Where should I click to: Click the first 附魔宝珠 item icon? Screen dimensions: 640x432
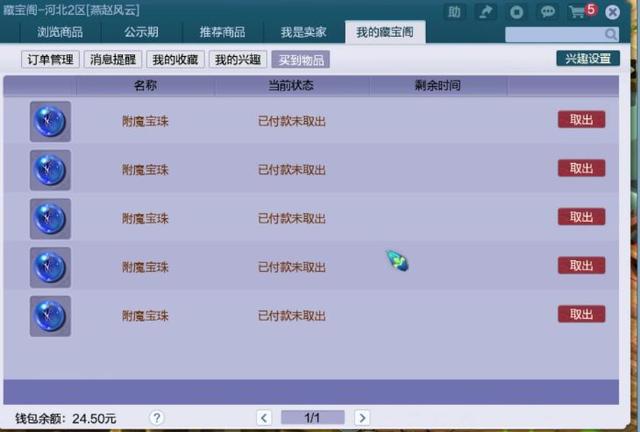click(50, 122)
